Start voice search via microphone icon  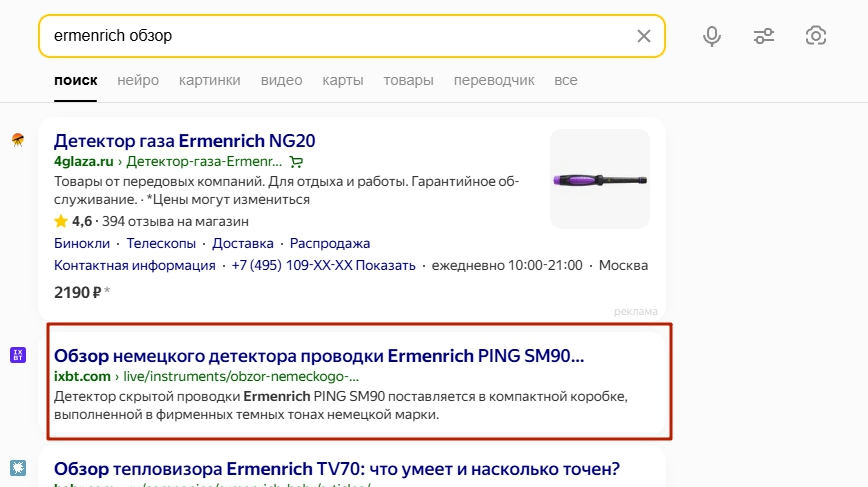712,36
